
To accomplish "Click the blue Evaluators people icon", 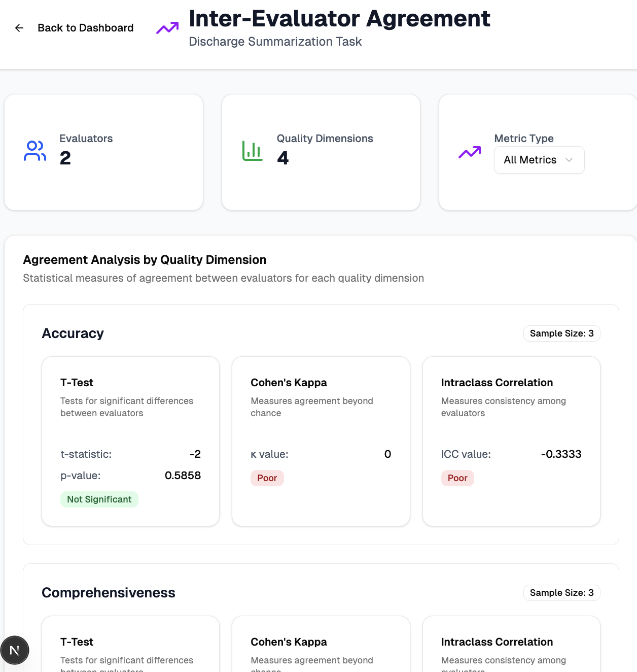I will coord(35,151).
